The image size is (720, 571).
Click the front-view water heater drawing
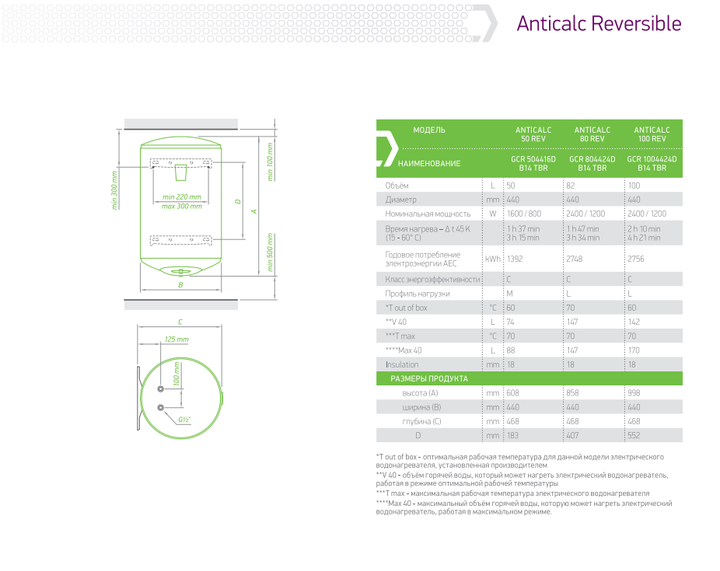point(180,207)
